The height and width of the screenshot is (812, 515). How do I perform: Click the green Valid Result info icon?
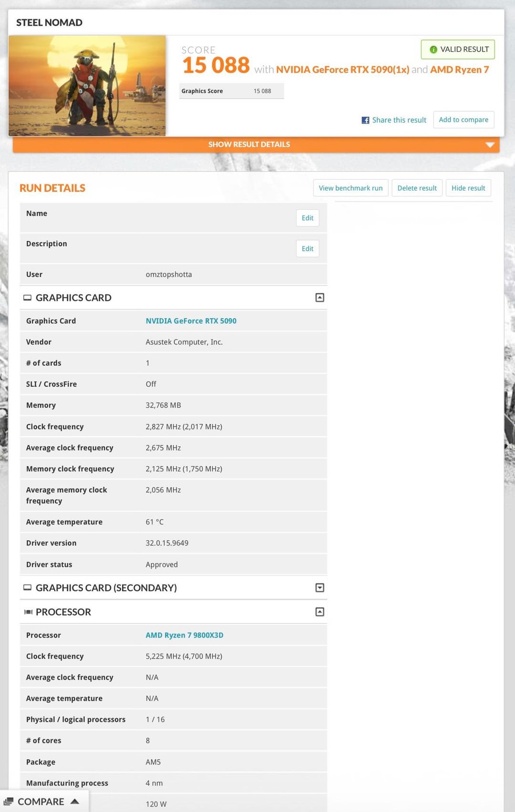click(x=433, y=50)
